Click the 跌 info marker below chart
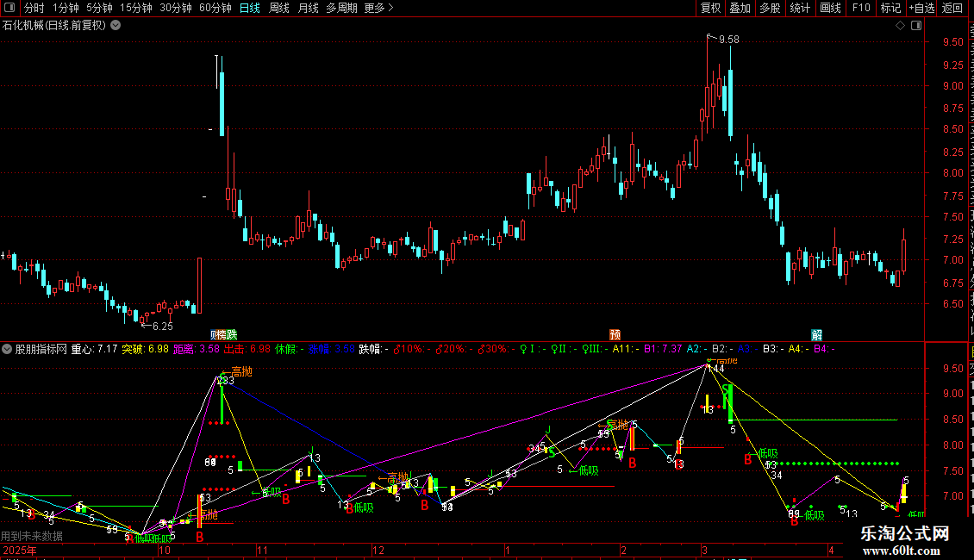This screenshot has width=974, height=560. point(232,334)
